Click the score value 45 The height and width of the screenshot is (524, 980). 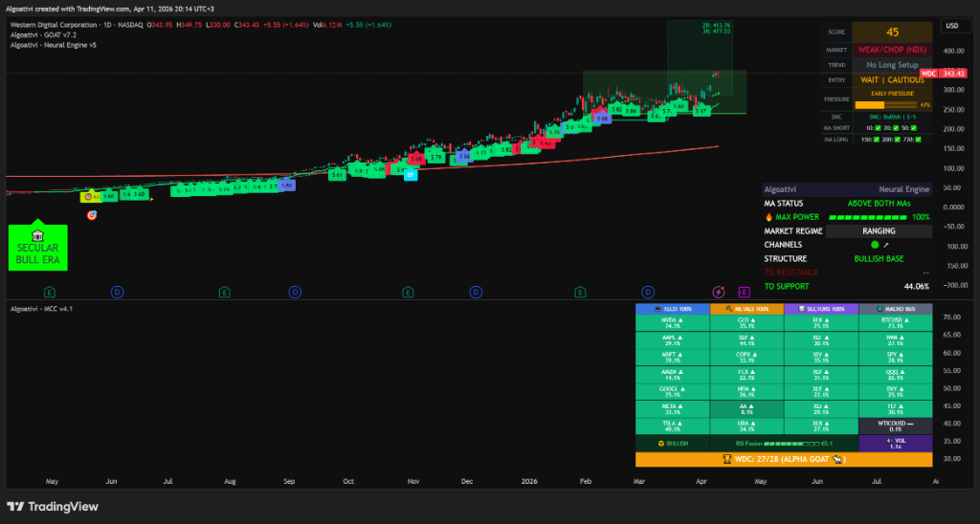892,33
